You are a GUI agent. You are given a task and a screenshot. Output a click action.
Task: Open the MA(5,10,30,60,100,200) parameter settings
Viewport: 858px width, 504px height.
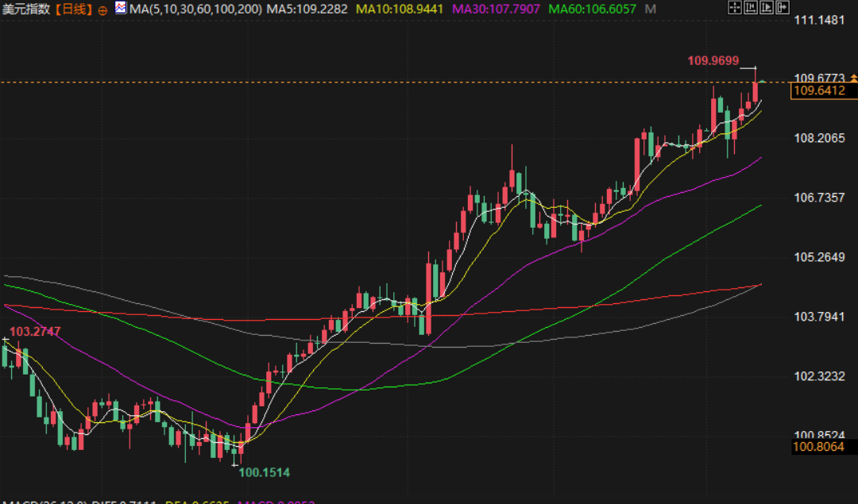point(195,10)
